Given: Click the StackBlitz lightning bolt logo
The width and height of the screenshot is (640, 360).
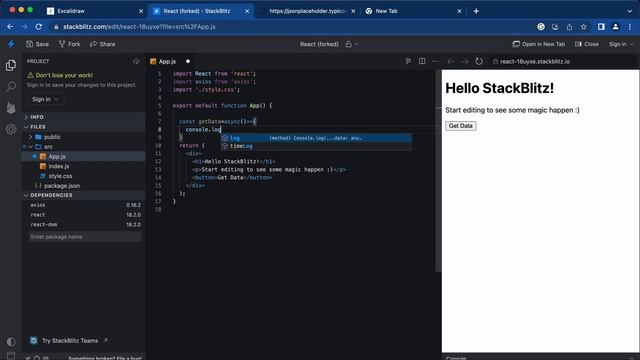Looking at the screenshot, I should click(11, 44).
